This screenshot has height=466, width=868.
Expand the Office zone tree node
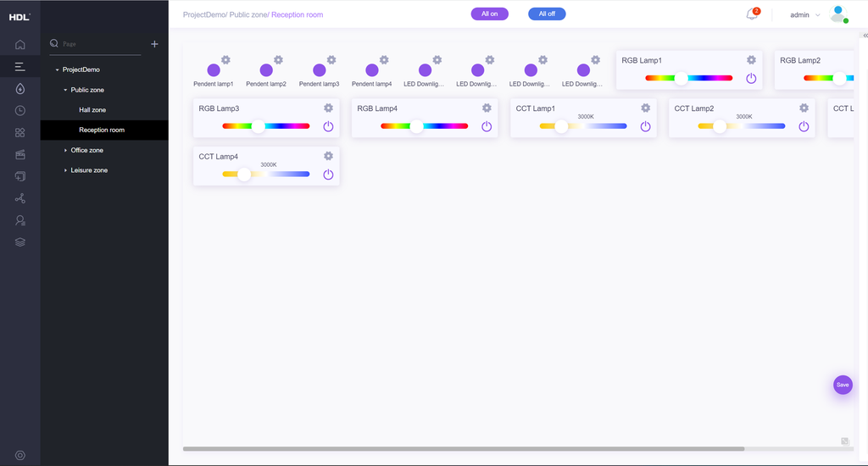(66, 150)
